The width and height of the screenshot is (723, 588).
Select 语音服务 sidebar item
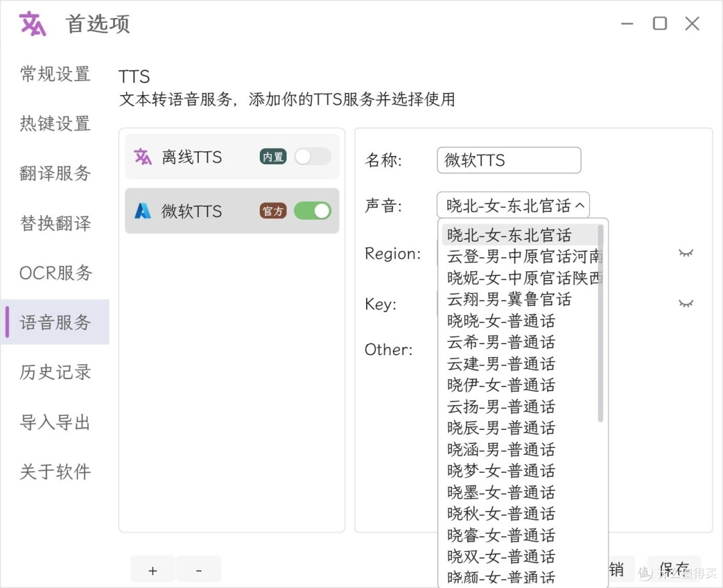tap(56, 322)
